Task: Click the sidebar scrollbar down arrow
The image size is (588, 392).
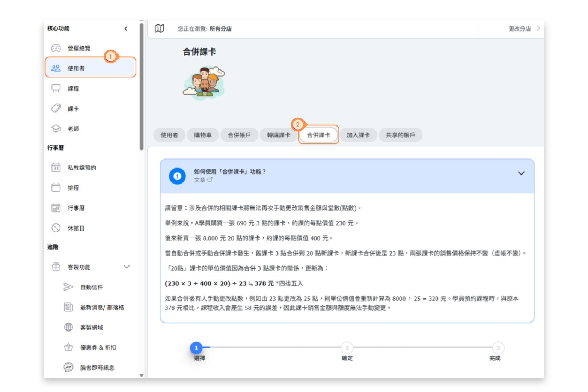Action: point(142,375)
